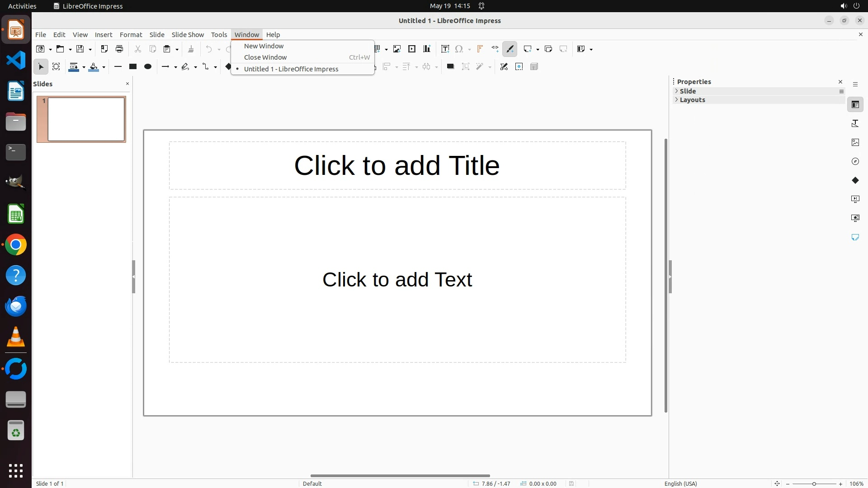Insert an image using toolbar icon
The image size is (868, 488).
(397, 49)
